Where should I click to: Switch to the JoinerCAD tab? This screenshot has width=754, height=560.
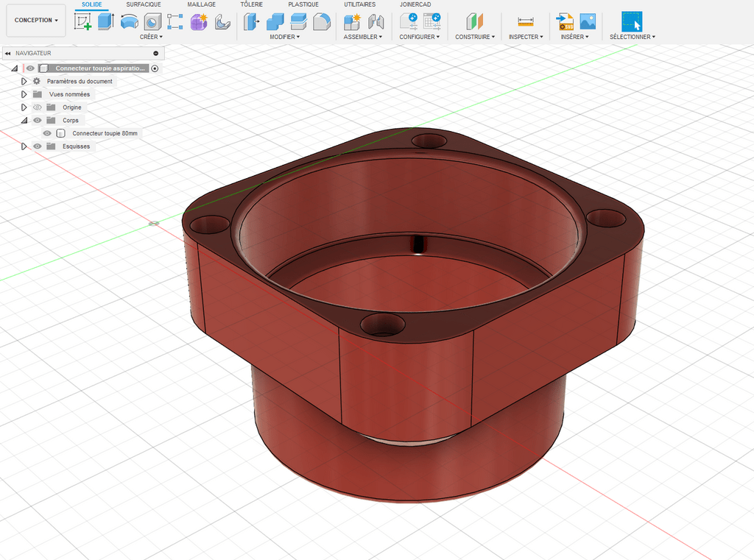(x=415, y=4)
